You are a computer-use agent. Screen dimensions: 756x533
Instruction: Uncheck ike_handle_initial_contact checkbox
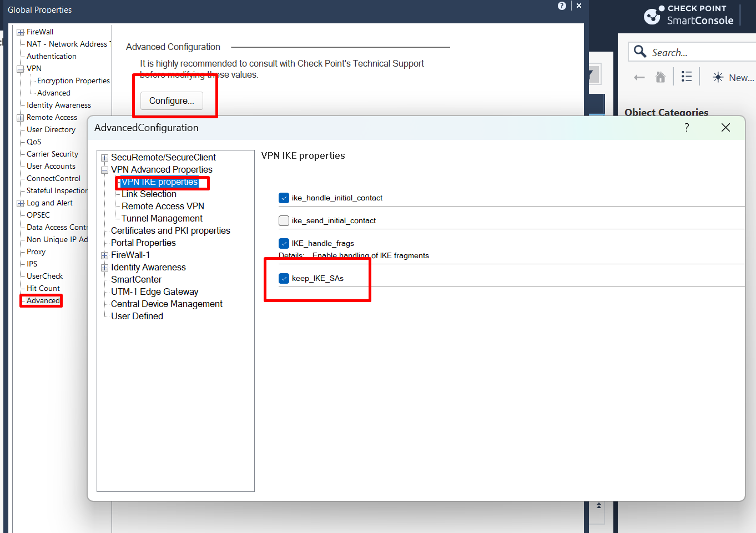284,198
